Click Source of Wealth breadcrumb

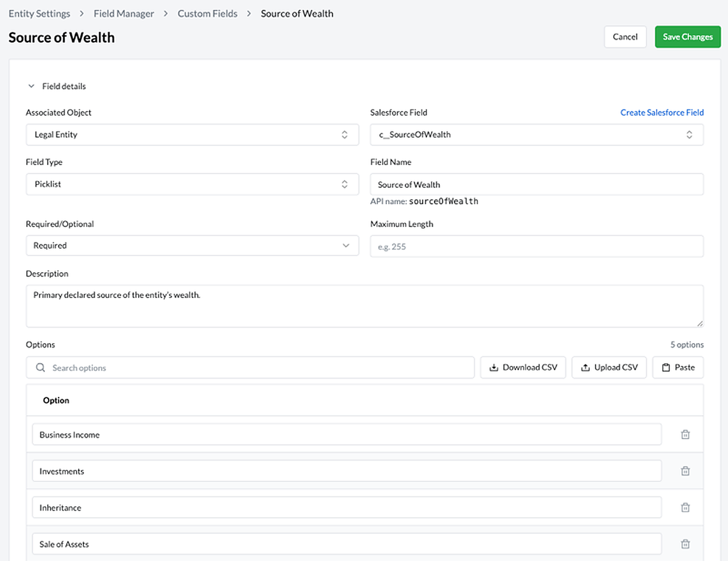coord(297,14)
